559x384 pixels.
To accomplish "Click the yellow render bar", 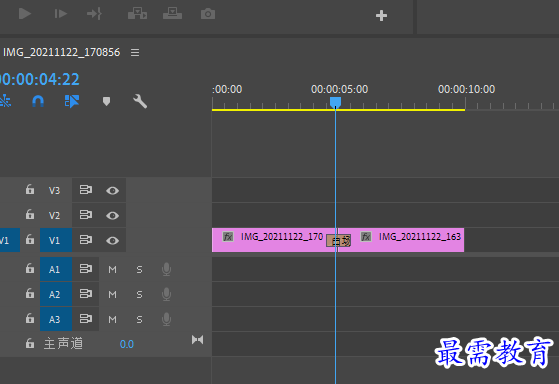I will pos(338,110).
